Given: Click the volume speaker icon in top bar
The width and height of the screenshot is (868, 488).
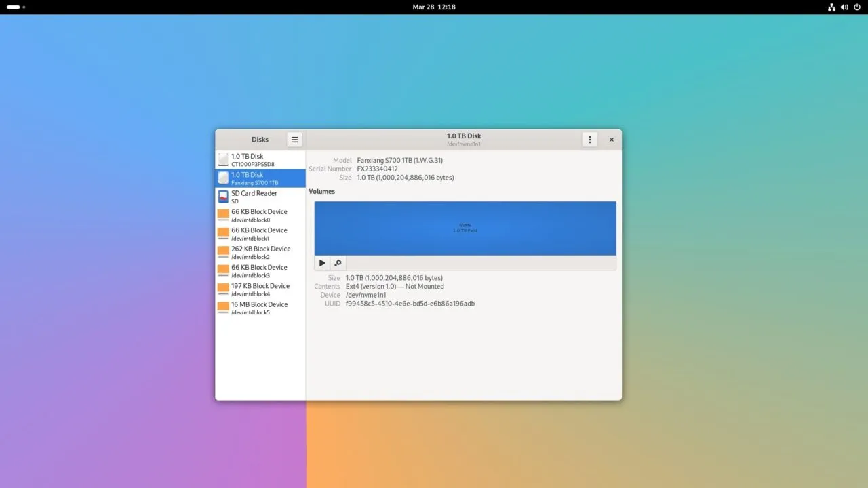Looking at the screenshot, I should coord(844,7).
